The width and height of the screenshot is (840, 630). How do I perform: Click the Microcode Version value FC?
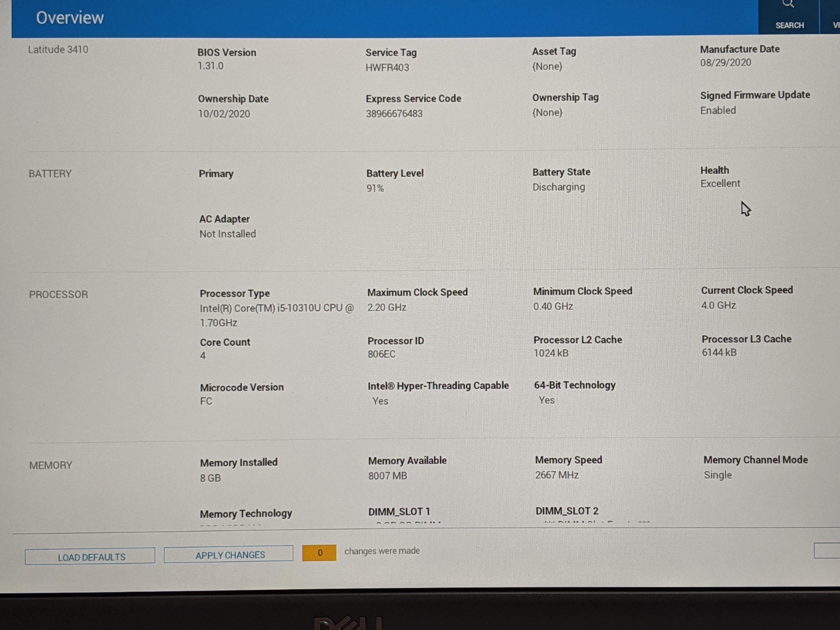click(x=206, y=401)
